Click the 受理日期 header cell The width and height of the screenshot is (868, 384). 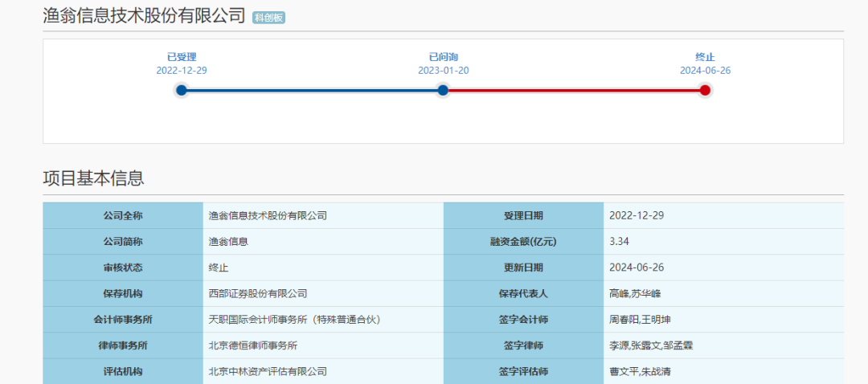pos(524,216)
